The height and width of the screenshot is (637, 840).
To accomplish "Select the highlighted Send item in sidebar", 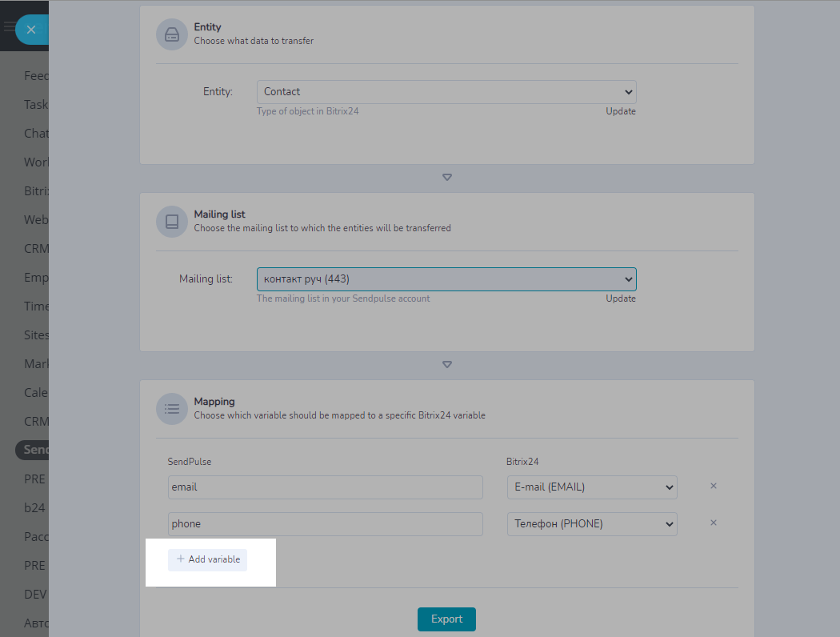I will [34, 450].
